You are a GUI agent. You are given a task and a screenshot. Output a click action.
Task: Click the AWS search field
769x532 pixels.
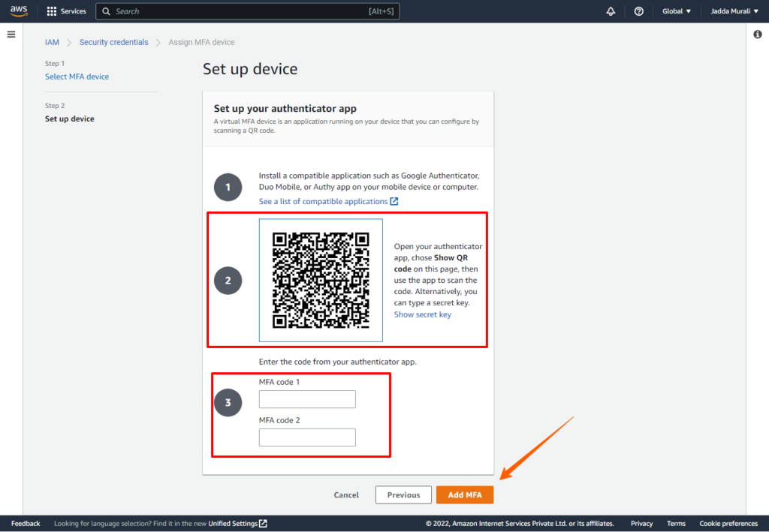click(x=248, y=11)
